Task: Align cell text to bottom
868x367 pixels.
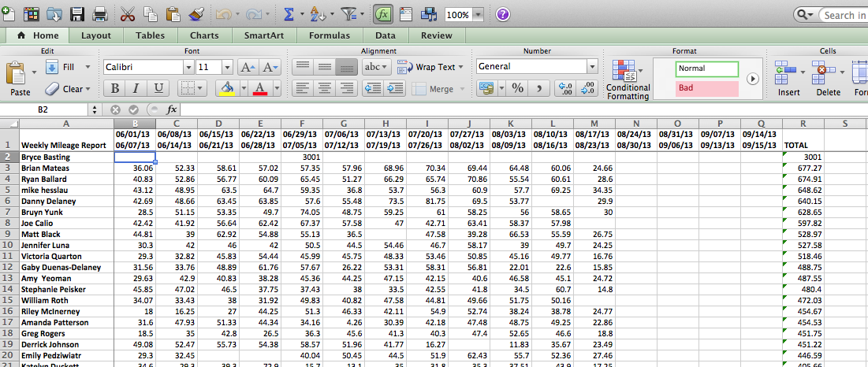Action: point(345,67)
